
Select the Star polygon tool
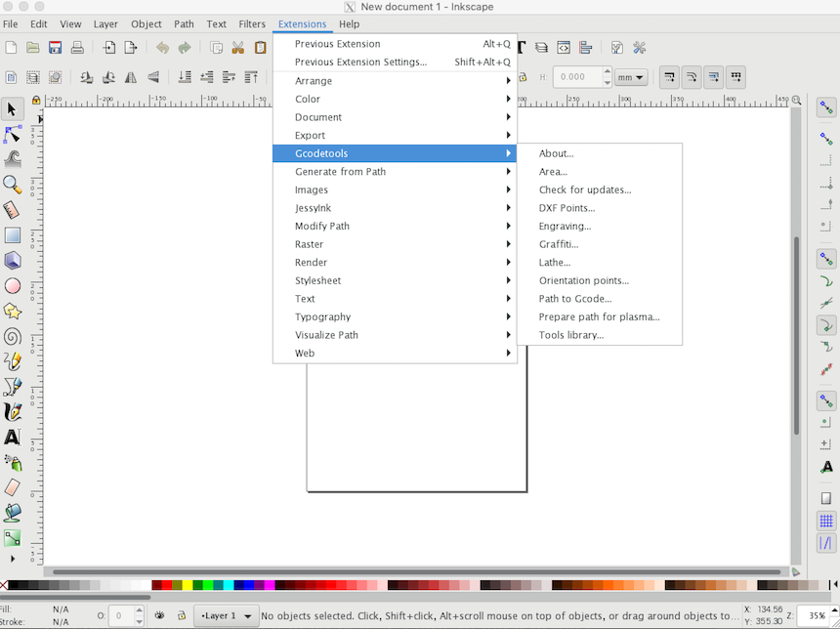click(12, 311)
